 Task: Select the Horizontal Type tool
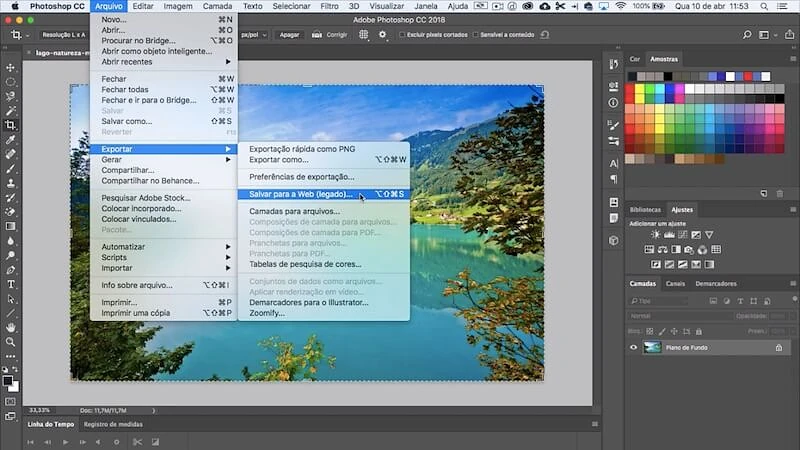click(10, 284)
